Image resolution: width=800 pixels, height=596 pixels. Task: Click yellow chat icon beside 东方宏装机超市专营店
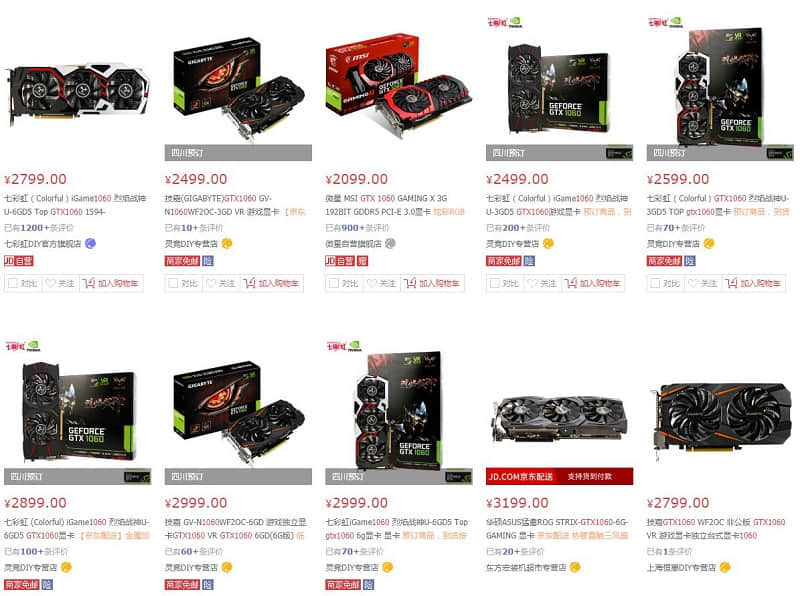[x=576, y=567]
